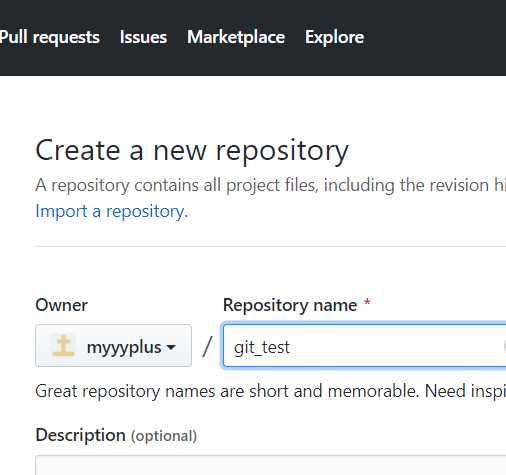Go to Issues in the navigation bar
The image size is (506, 475).
143,37
